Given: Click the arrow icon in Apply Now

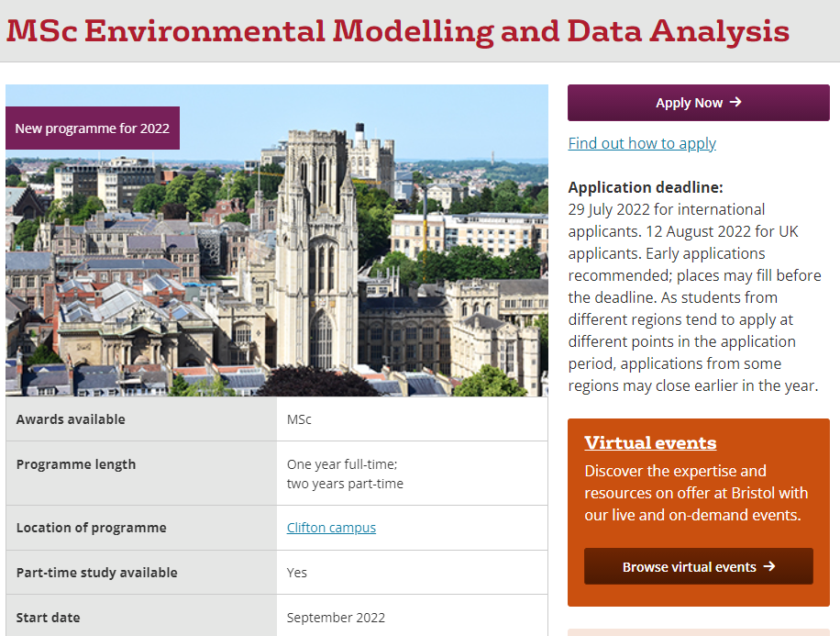Looking at the screenshot, I should (735, 103).
